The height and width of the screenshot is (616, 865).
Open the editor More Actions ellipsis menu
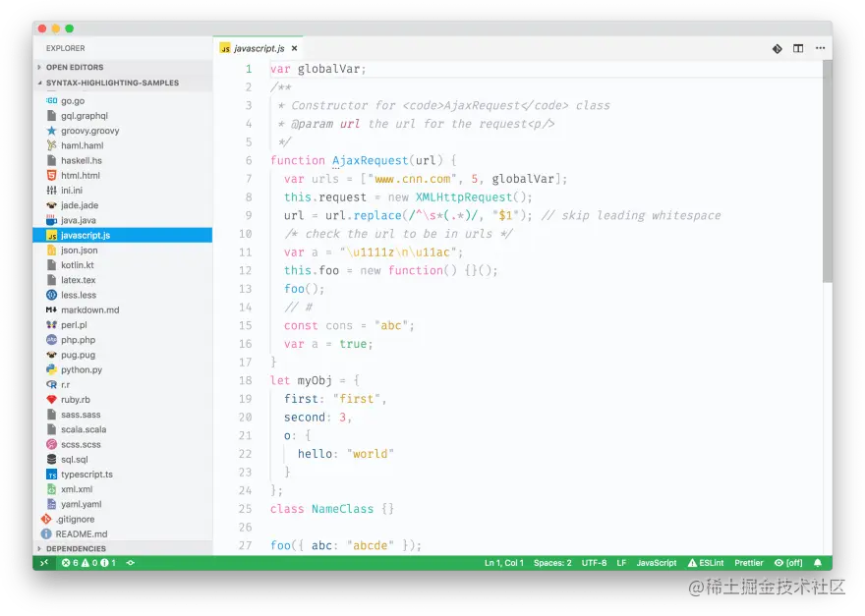click(821, 48)
